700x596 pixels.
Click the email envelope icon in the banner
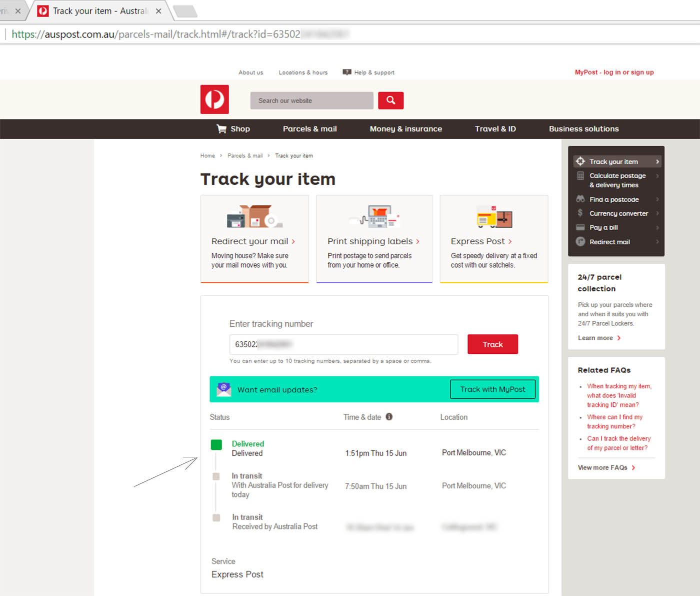click(224, 389)
